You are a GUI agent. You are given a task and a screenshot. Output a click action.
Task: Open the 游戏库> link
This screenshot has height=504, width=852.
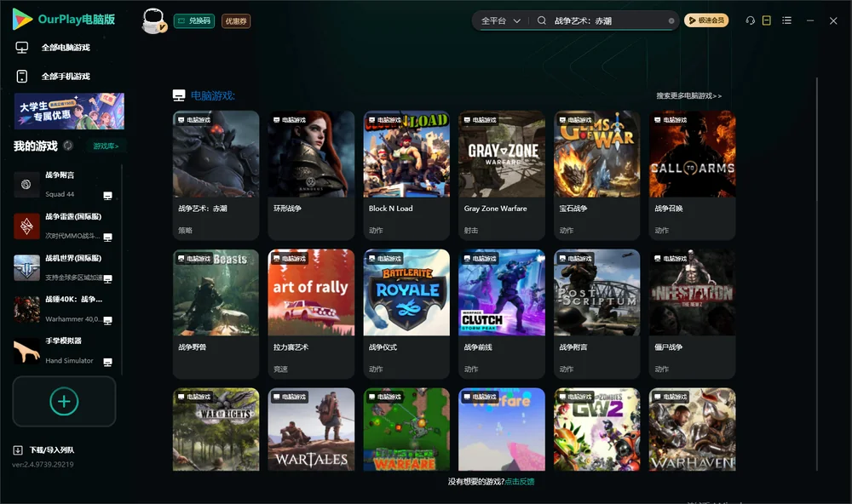click(106, 146)
